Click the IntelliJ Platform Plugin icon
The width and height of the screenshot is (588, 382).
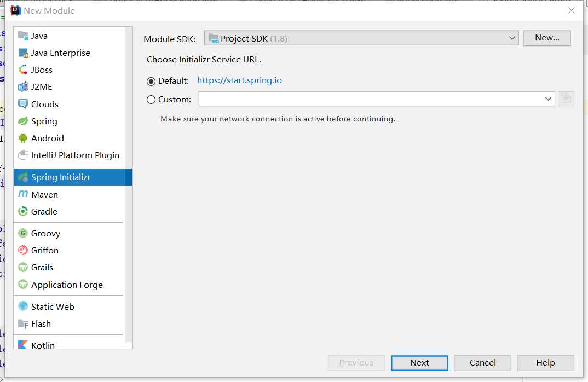coord(23,155)
